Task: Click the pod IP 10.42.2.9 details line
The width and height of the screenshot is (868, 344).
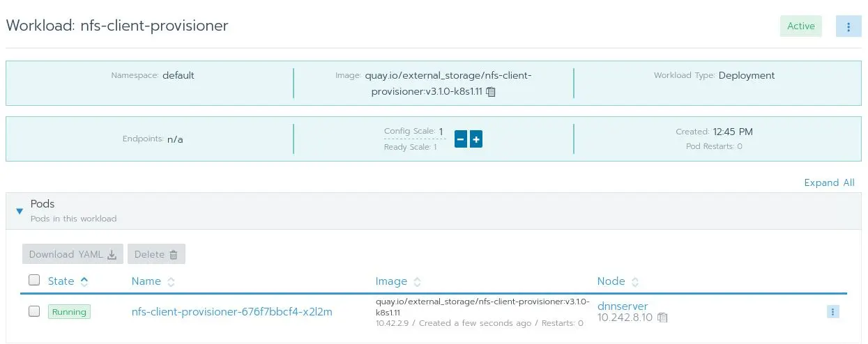Action: (x=480, y=323)
